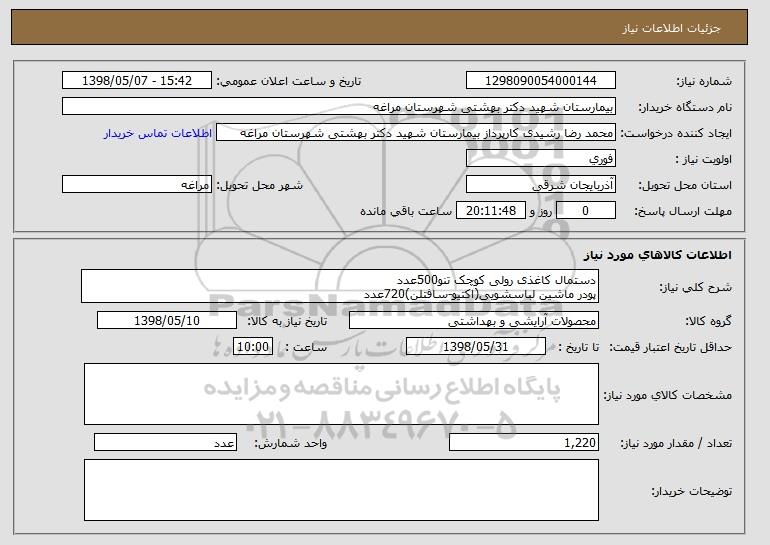
Task: Click the header جزئیات اطلاعات نیاز
Action: point(671,28)
